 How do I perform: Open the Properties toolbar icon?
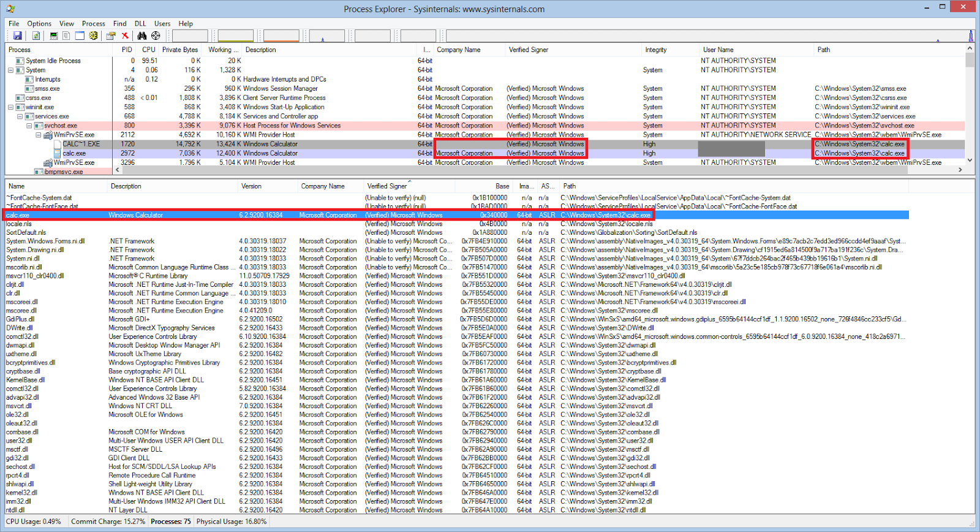point(111,36)
